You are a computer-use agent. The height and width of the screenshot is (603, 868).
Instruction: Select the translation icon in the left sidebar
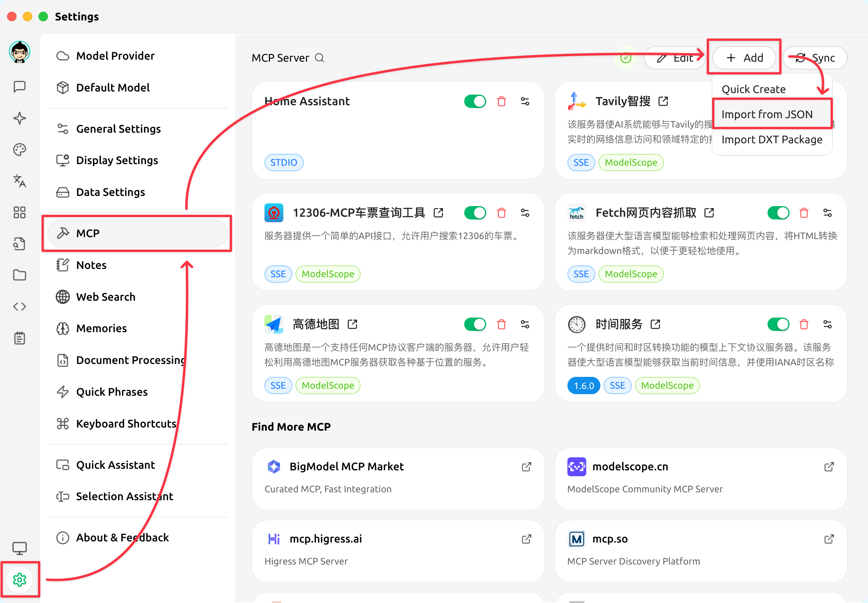(x=19, y=181)
